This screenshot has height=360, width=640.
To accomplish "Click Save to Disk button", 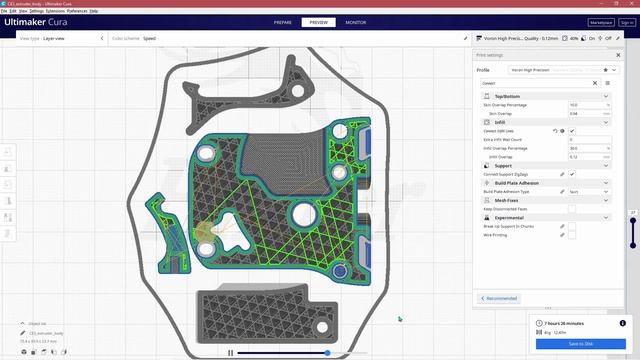I will click(x=580, y=344).
